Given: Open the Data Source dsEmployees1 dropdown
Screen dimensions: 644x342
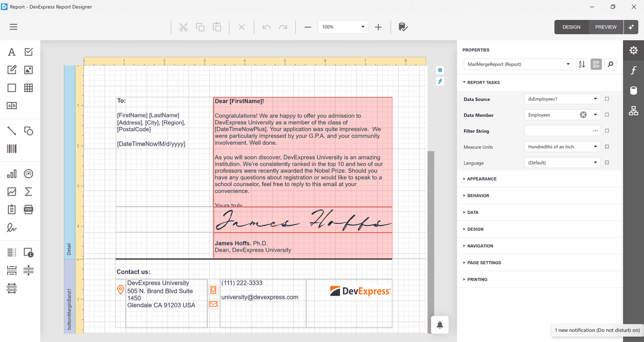Looking at the screenshot, I should tap(562, 99).
